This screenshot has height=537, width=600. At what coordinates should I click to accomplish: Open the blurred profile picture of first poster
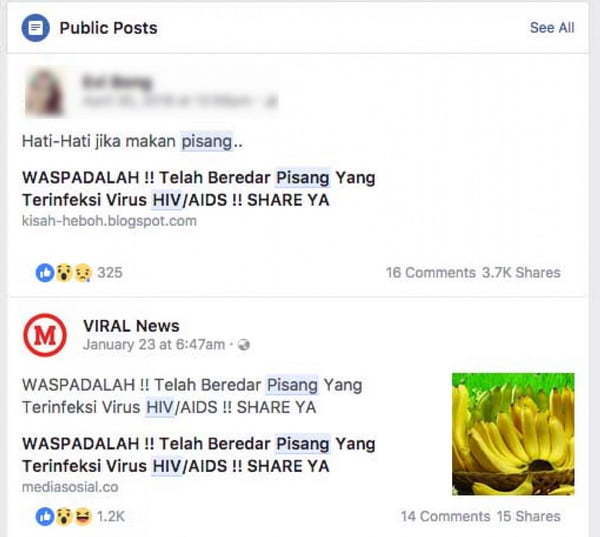44,92
